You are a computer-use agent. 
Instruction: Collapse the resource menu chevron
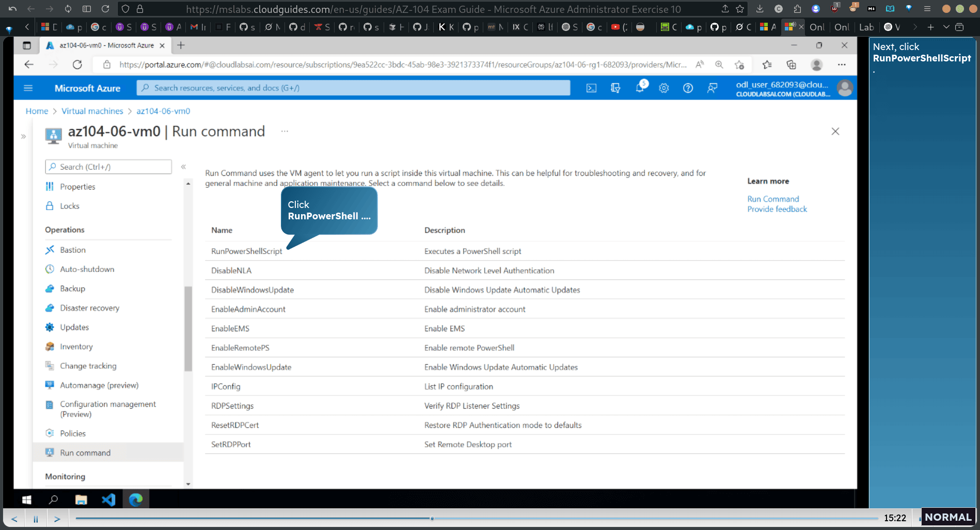coord(183,167)
